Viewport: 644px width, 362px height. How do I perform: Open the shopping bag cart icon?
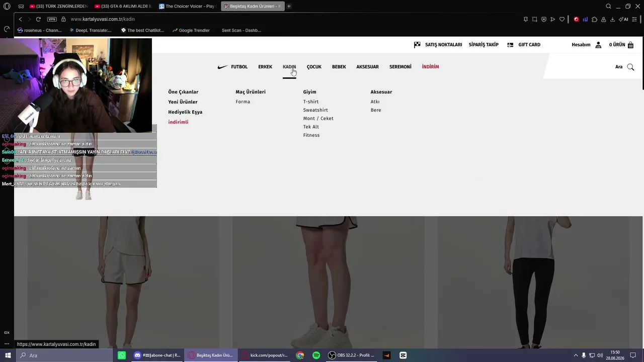(x=630, y=45)
